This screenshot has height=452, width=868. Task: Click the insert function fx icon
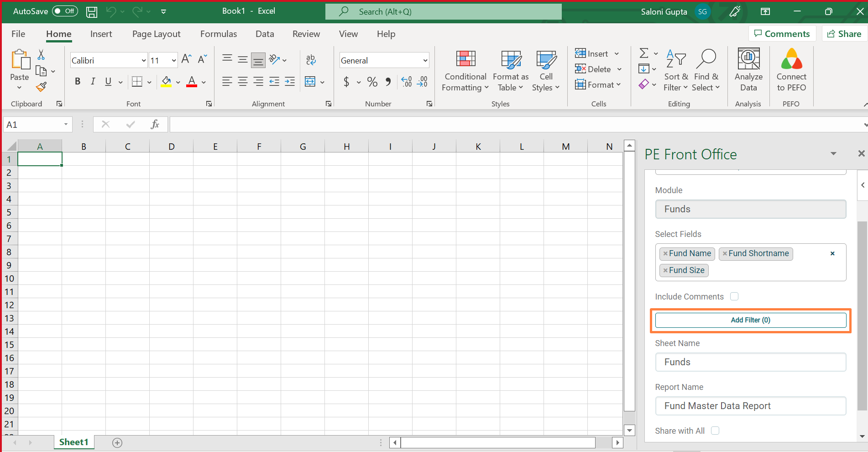155,124
